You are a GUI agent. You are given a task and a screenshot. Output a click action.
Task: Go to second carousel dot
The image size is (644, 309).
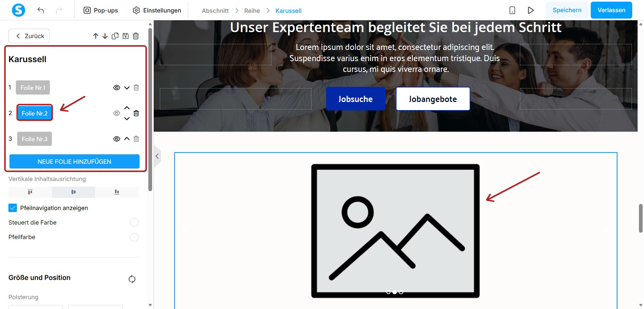pos(394,292)
